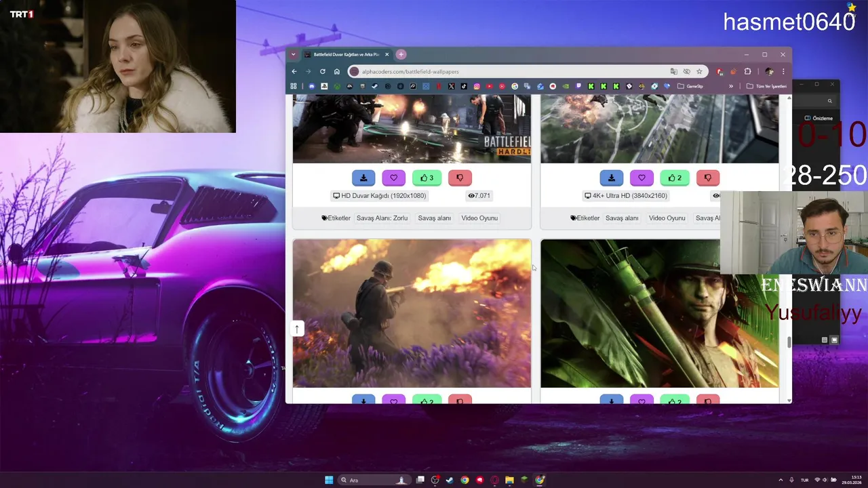
Task: Translate this page icon in address bar
Action: click(673, 71)
